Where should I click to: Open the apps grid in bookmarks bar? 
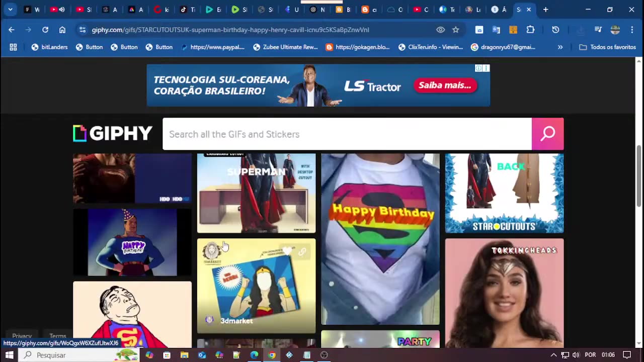(13, 47)
